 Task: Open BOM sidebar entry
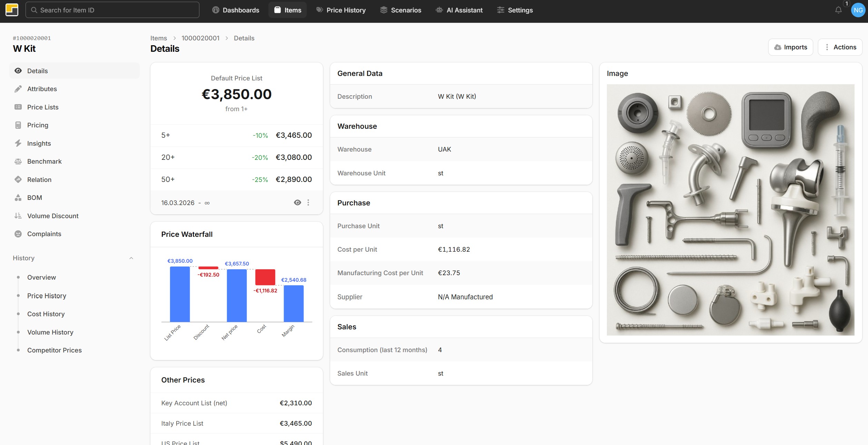point(34,197)
